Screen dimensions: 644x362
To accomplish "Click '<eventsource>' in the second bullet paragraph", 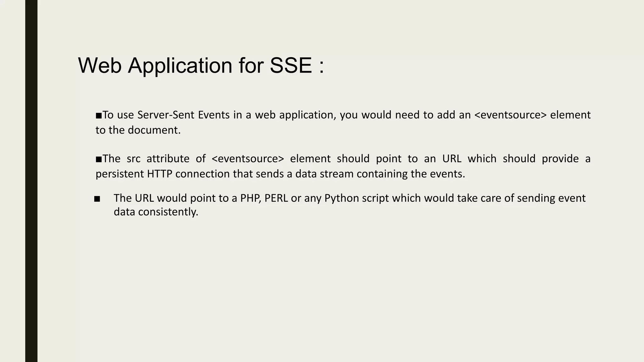I will coord(248,159).
